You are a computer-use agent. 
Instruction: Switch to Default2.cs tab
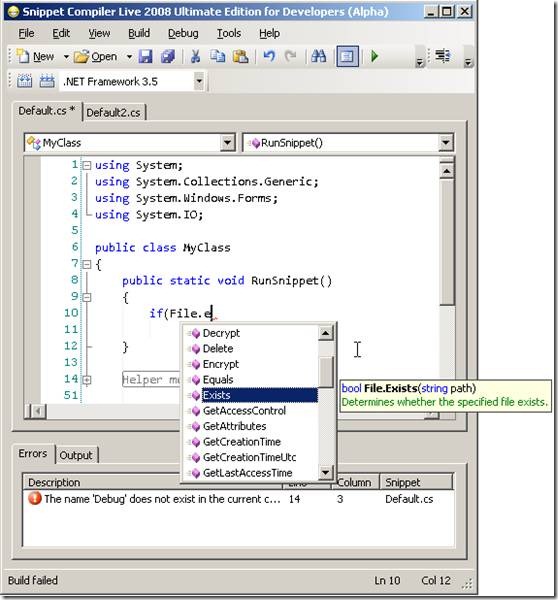coord(114,112)
